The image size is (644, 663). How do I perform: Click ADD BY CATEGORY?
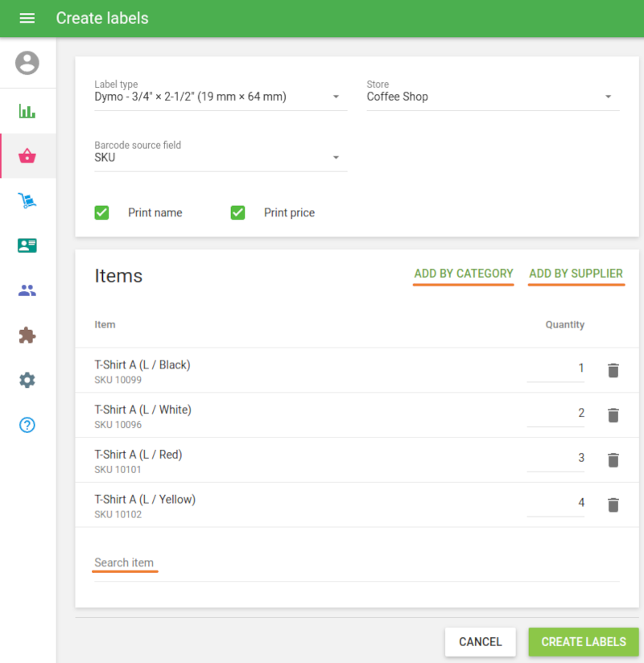(464, 274)
